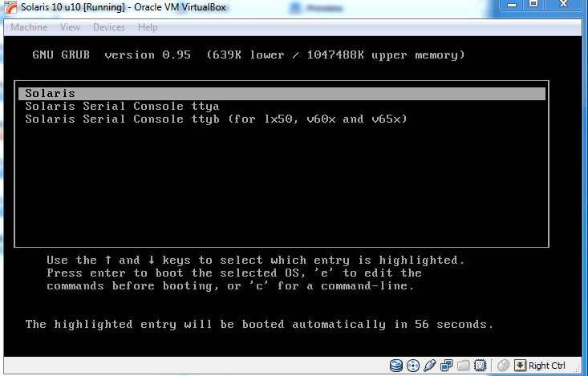Click the automatic boot countdown seconds text
The width and height of the screenshot is (588, 376).
pyautogui.click(x=259, y=324)
